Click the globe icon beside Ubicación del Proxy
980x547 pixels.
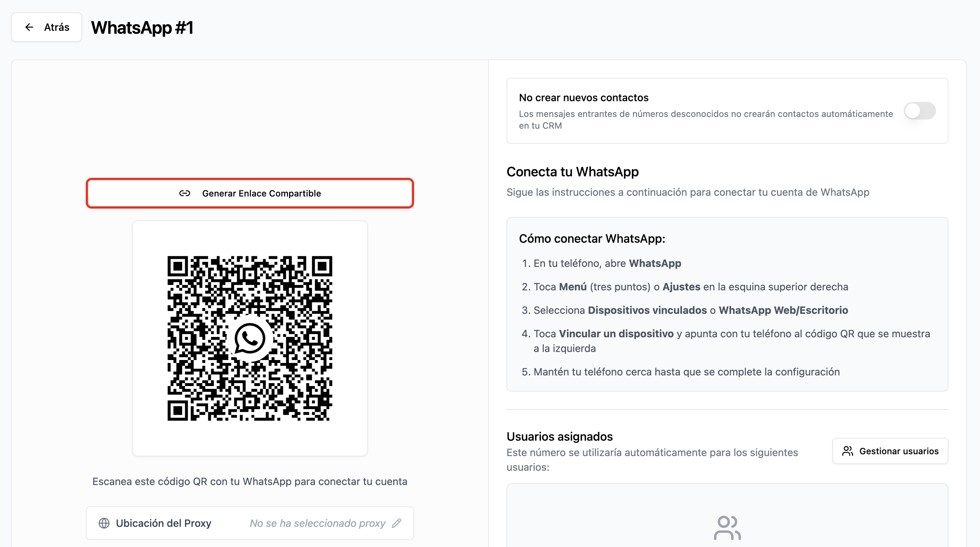[104, 523]
